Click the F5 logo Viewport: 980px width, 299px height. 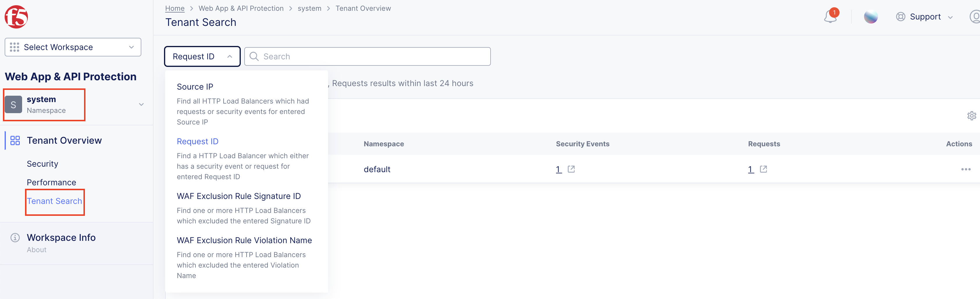(x=16, y=17)
